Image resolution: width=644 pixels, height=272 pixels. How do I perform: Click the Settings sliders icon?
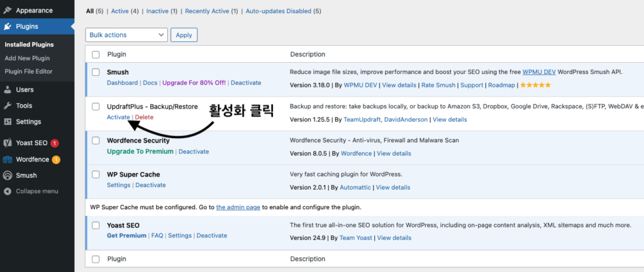pyautogui.click(x=8, y=122)
